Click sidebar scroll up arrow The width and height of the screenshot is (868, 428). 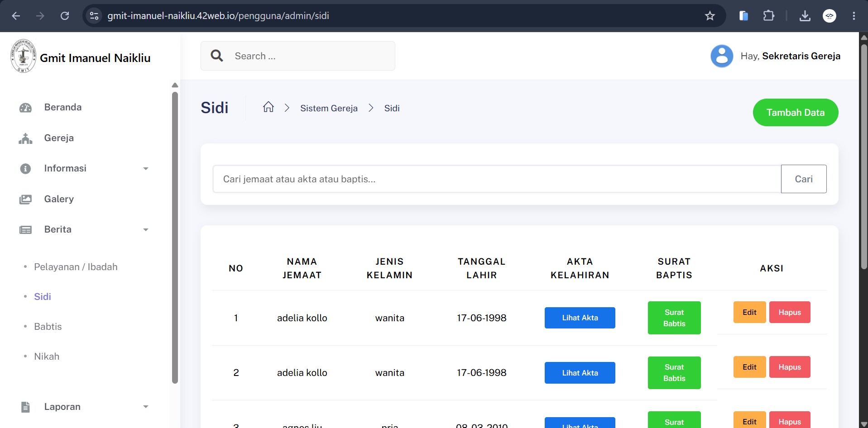click(175, 85)
